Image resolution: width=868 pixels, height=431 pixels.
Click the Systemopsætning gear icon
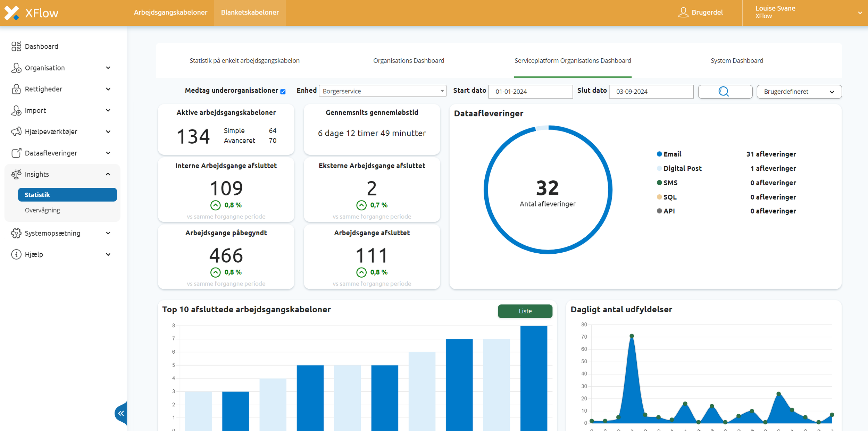pos(16,233)
